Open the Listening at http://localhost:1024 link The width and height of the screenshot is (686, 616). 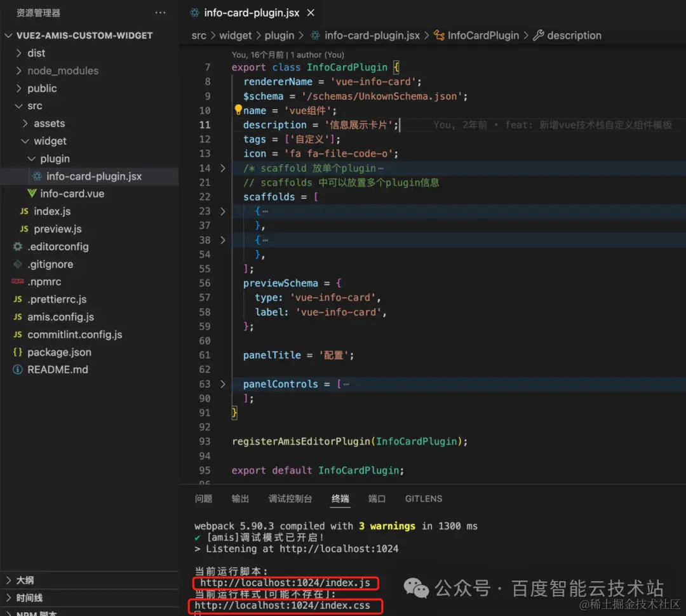click(x=339, y=549)
